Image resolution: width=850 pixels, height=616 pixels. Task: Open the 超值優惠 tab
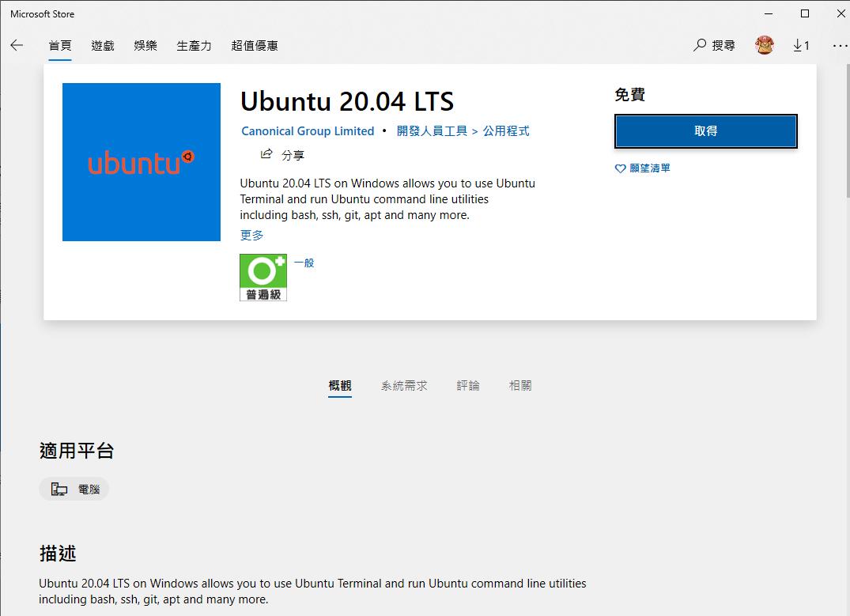(x=255, y=46)
